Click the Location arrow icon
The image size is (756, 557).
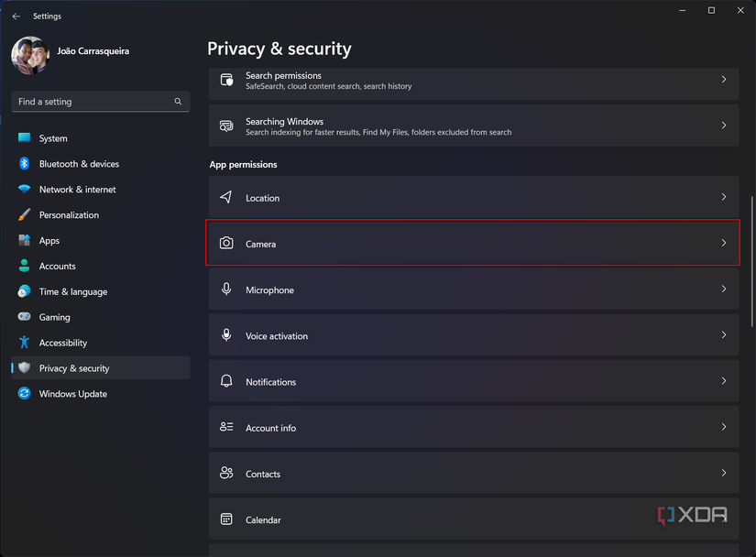click(226, 198)
